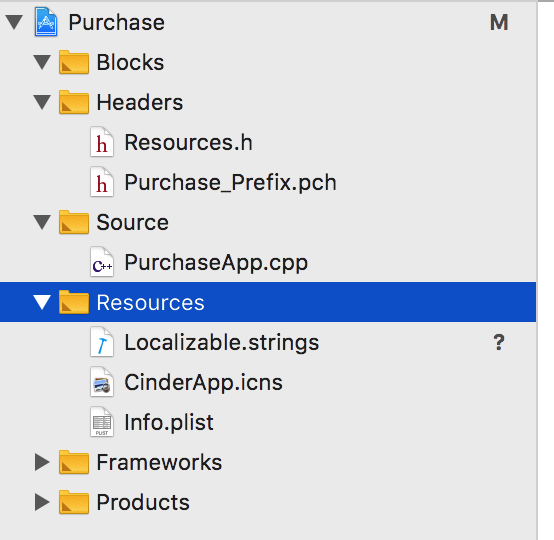This screenshot has height=540, width=554.
Task: Expand the Frameworks group
Action: tap(42, 462)
